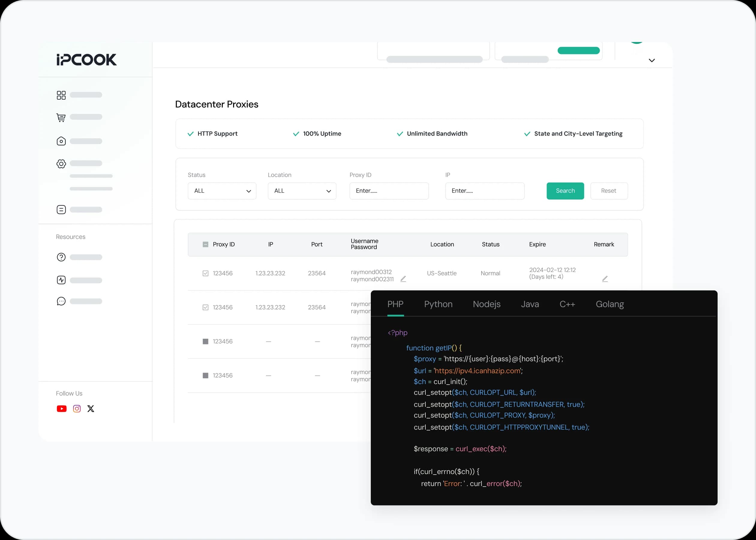
Task: Open the Status ALL dropdown
Action: pyautogui.click(x=222, y=191)
